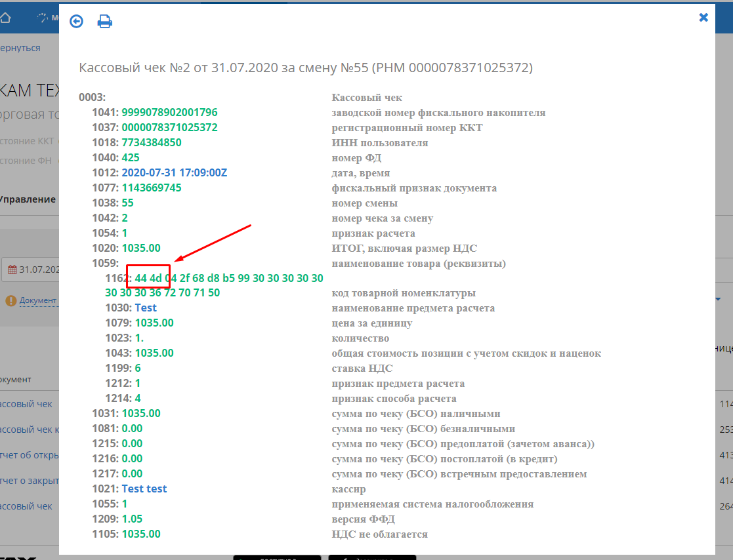The width and height of the screenshot is (733, 560).
Task: Click description версия ФФД
Action: coord(364,519)
